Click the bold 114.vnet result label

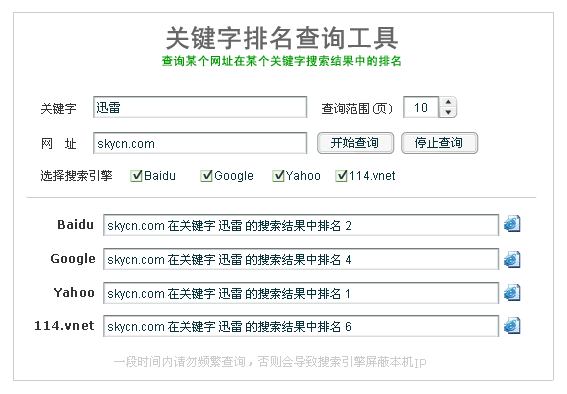coord(64,326)
